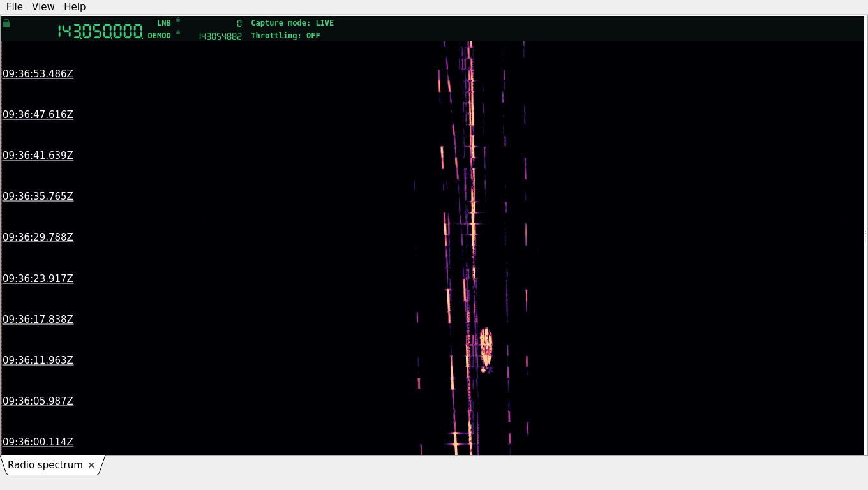This screenshot has height=490, width=868.
Task: Select the 09:36:47.616Z timestamp
Action: pos(38,115)
